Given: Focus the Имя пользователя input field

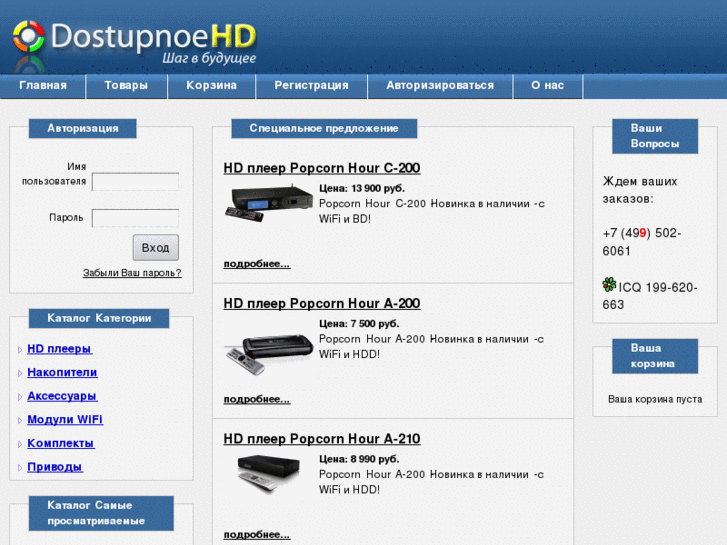Looking at the screenshot, I should click(x=135, y=182).
